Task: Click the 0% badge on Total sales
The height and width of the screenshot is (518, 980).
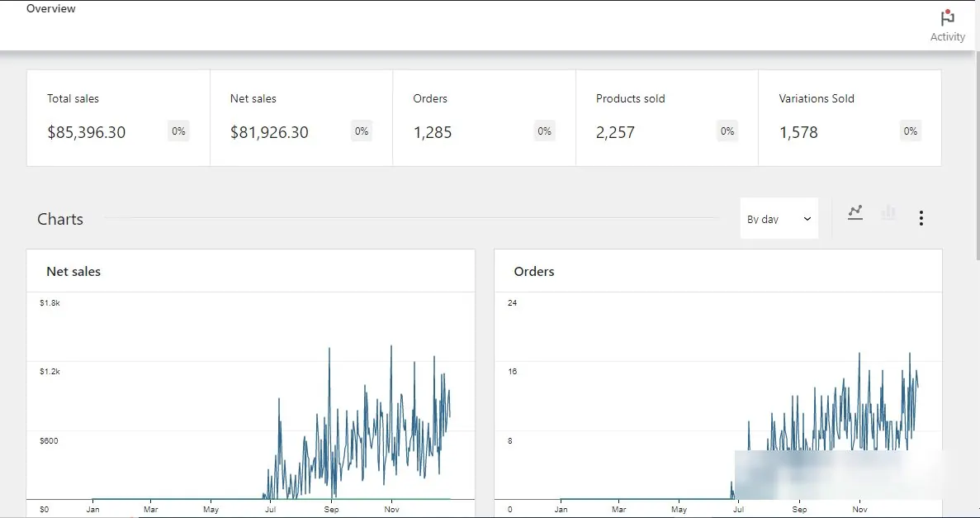Action: pos(179,131)
